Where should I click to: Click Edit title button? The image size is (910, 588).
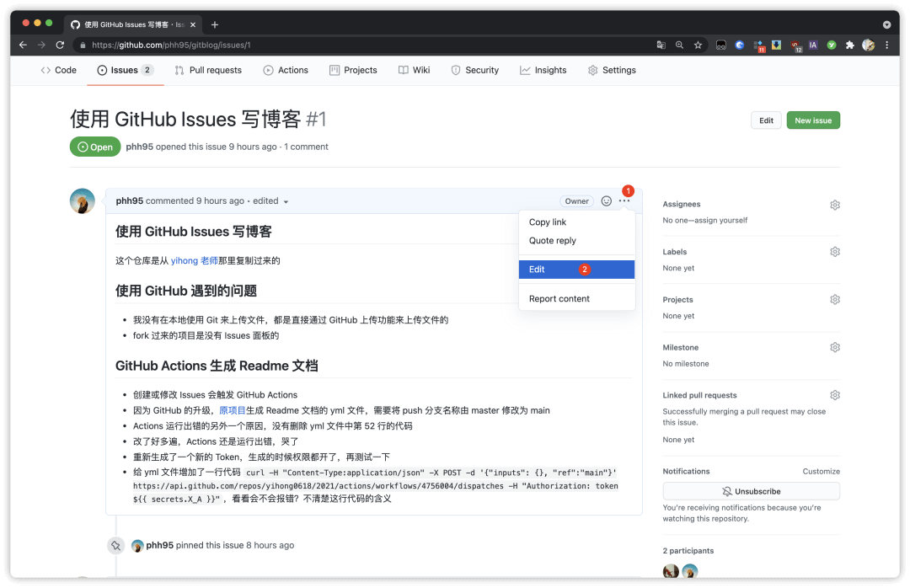pyautogui.click(x=766, y=120)
